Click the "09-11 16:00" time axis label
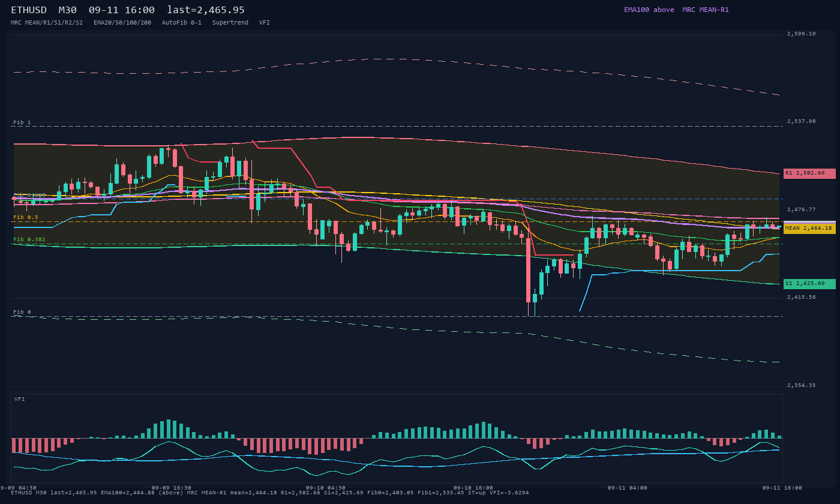Image resolution: width=840 pixels, height=504 pixels. pyautogui.click(x=782, y=488)
